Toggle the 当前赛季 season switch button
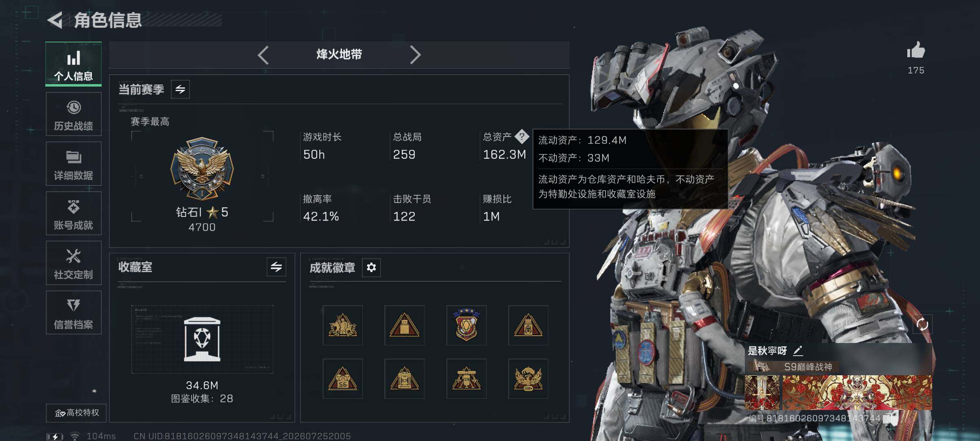Viewport: 980px width, 441px height. [180, 89]
